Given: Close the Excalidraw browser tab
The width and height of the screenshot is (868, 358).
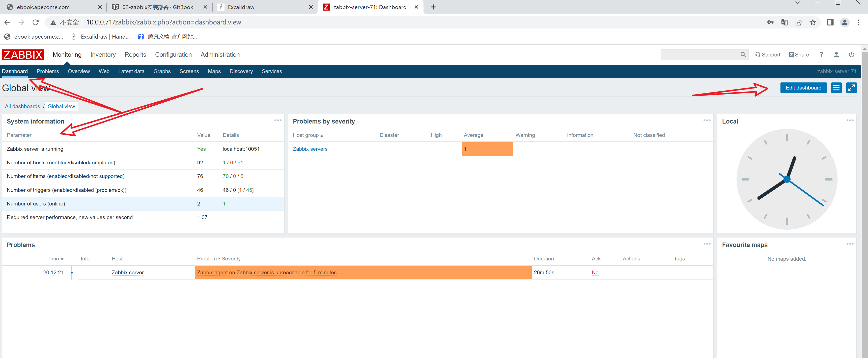Looking at the screenshot, I should 311,7.
